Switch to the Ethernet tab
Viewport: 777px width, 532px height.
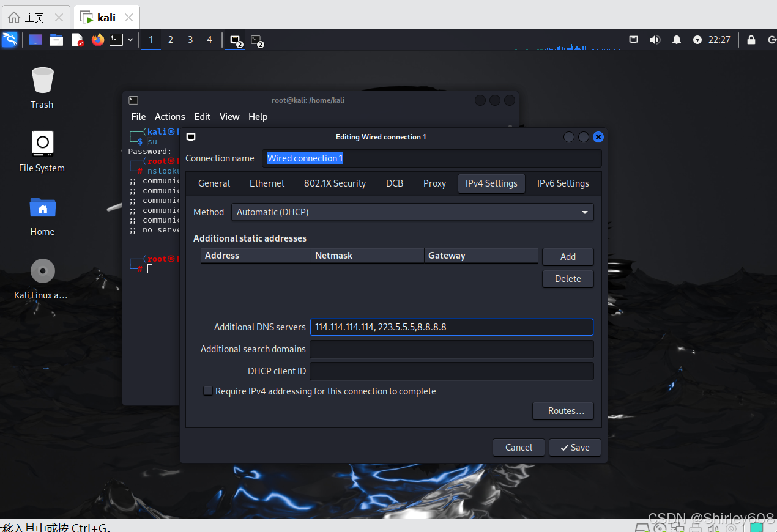click(x=267, y=183)
